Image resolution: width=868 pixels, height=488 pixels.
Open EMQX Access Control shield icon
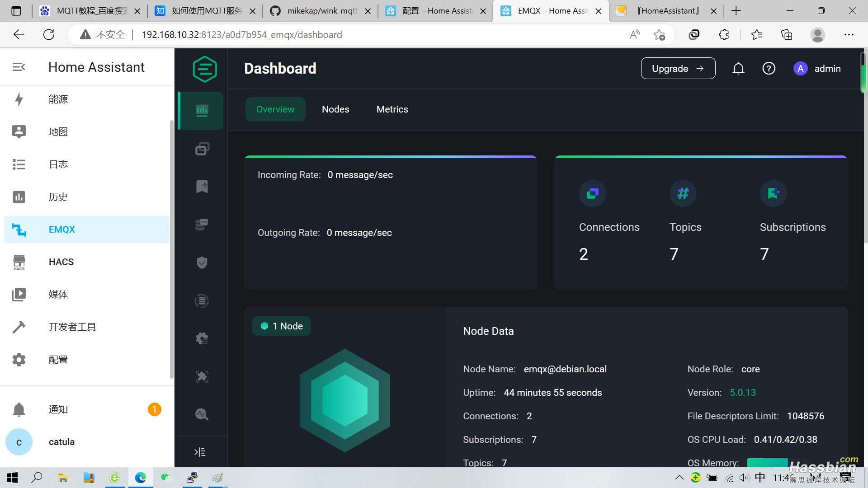tap(202, 263)
